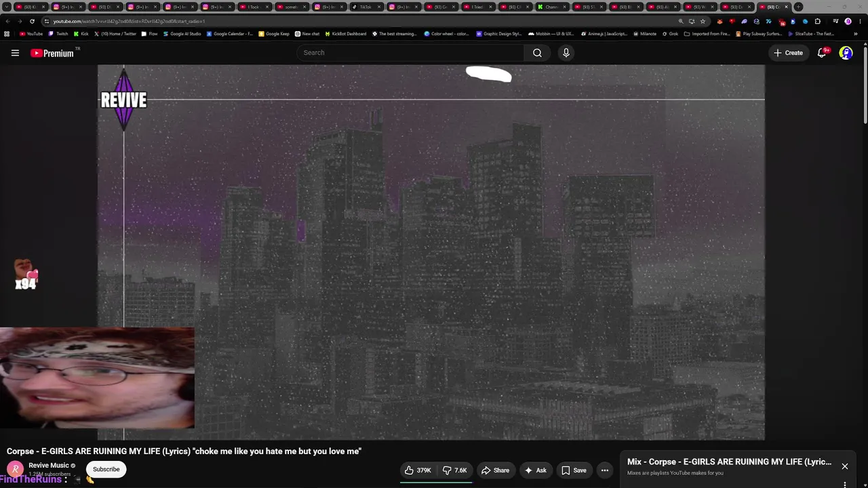The height and width of the screenshot is (488, 868).
Task: Click in the YouTube search field
Action: 410,53
